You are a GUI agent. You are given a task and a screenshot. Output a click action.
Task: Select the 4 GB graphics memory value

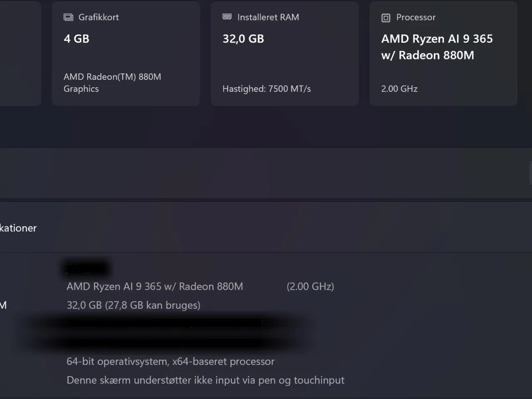[76, 39]
